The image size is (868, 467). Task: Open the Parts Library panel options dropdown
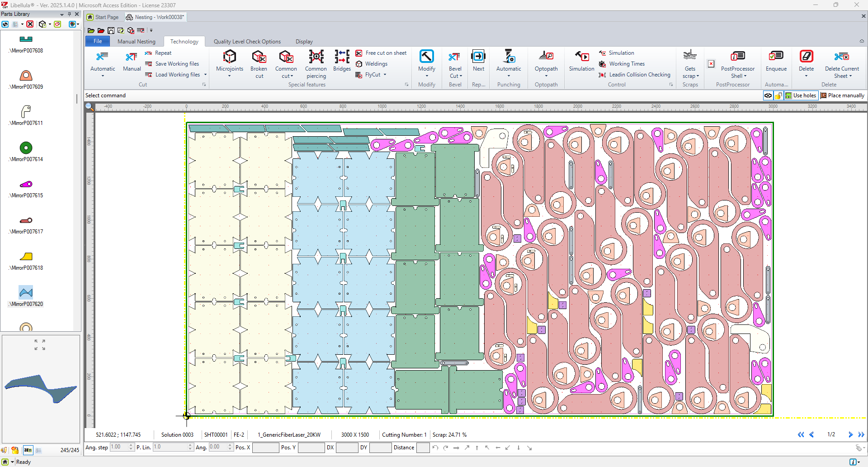pos(62,14)
